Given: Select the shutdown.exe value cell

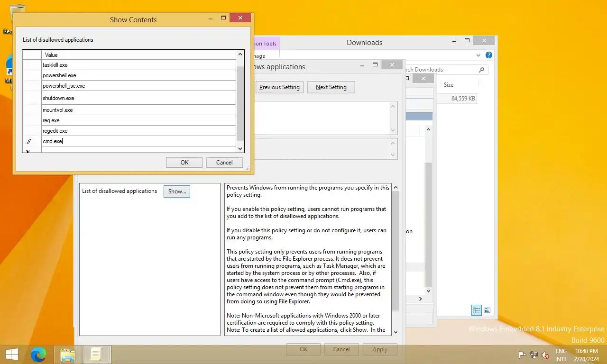Looking at the screenshot, I should coord(138,98).
